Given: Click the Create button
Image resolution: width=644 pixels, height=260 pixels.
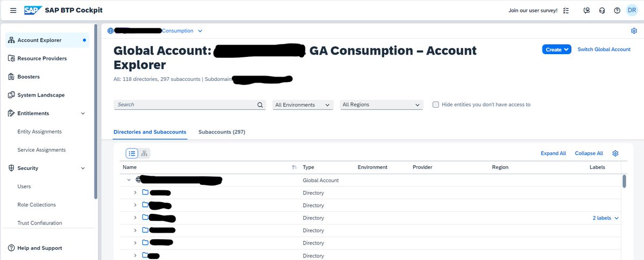Looking at the screenshot, I should click(x=557, y=49).
